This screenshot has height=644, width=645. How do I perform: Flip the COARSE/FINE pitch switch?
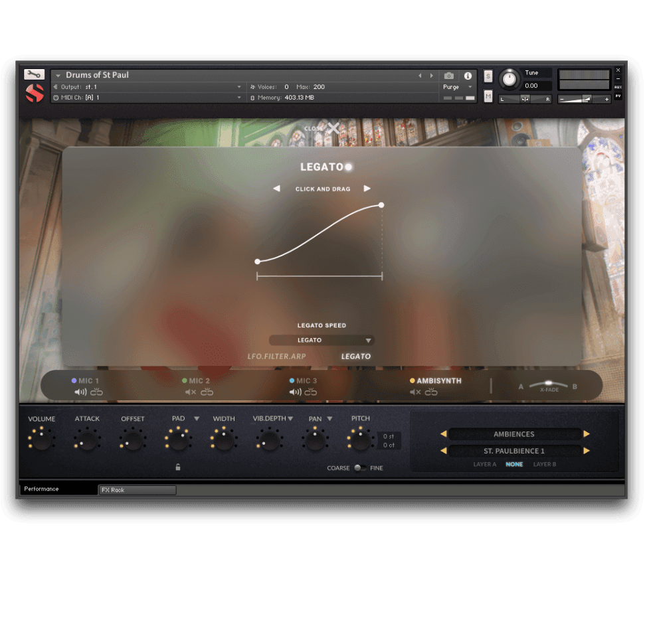tap(359, 468)
